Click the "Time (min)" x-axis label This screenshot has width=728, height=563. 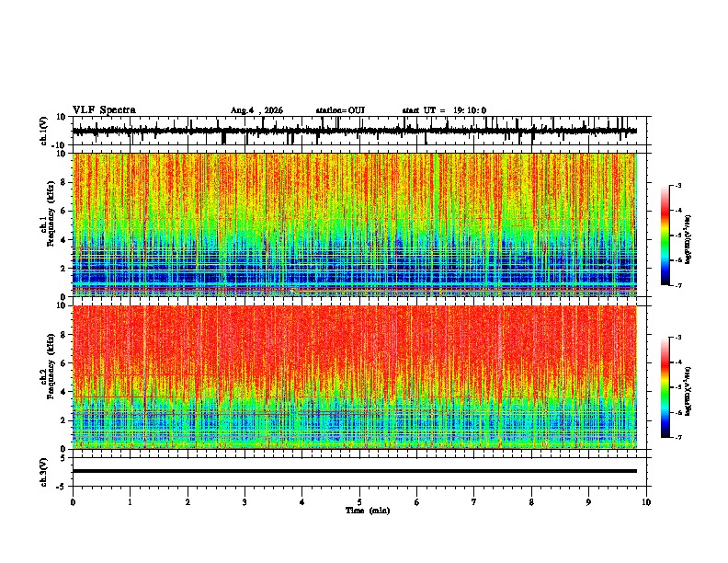click(x=368, y=511)
